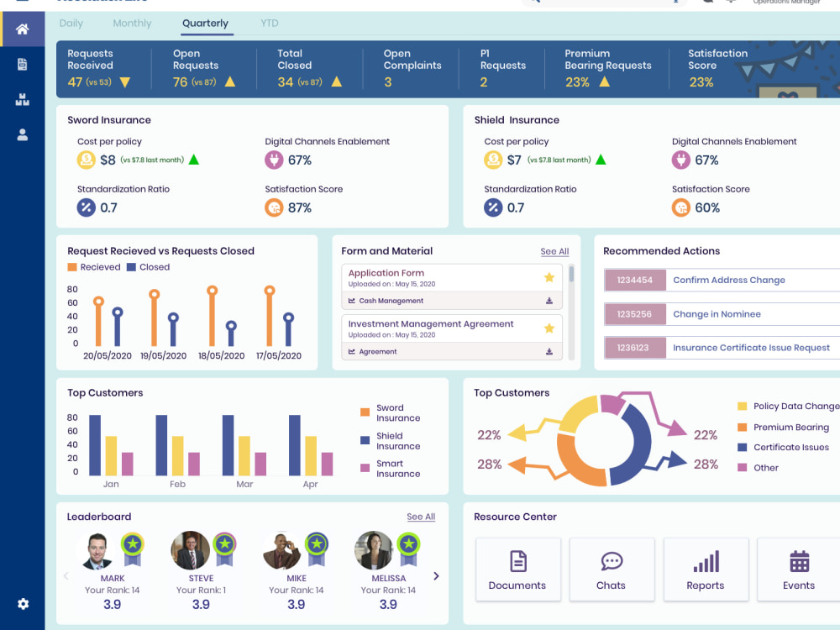Open Chats in Resource Center

612,569
